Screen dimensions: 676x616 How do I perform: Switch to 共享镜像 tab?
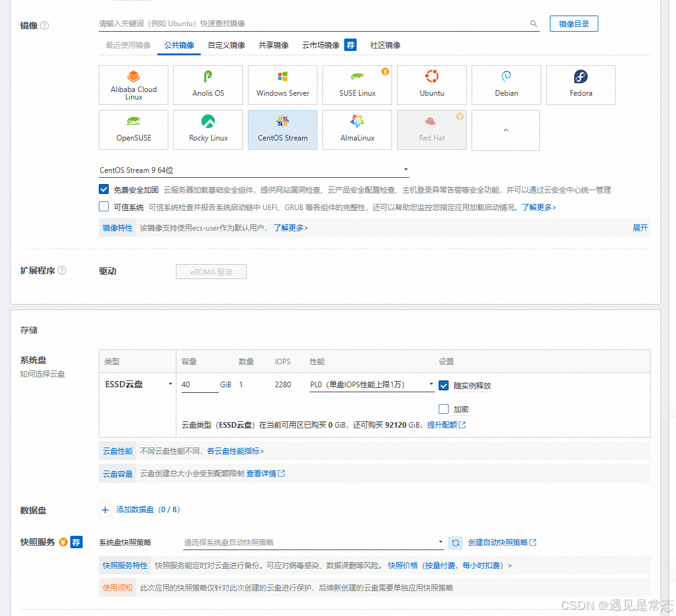coord(273,45)
